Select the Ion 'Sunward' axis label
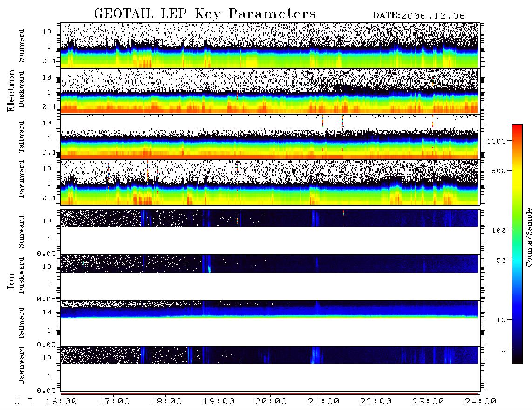Image resolution: width=532 pixels, height=410 pixels. click(21, 232)
